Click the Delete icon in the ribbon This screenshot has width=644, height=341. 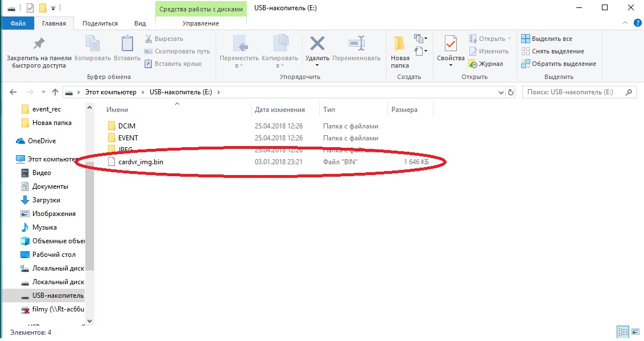coord(317,44)
